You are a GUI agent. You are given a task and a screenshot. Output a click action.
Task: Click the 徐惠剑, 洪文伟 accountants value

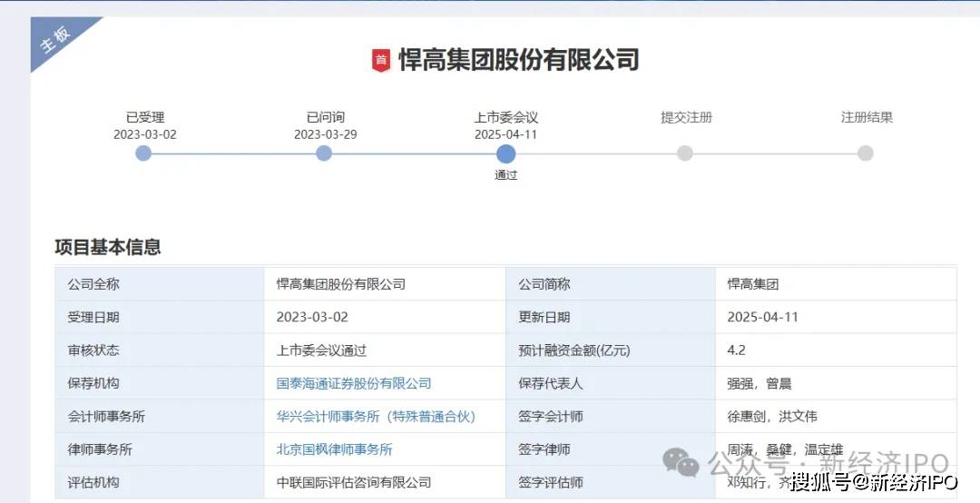[x=772, y=417]
